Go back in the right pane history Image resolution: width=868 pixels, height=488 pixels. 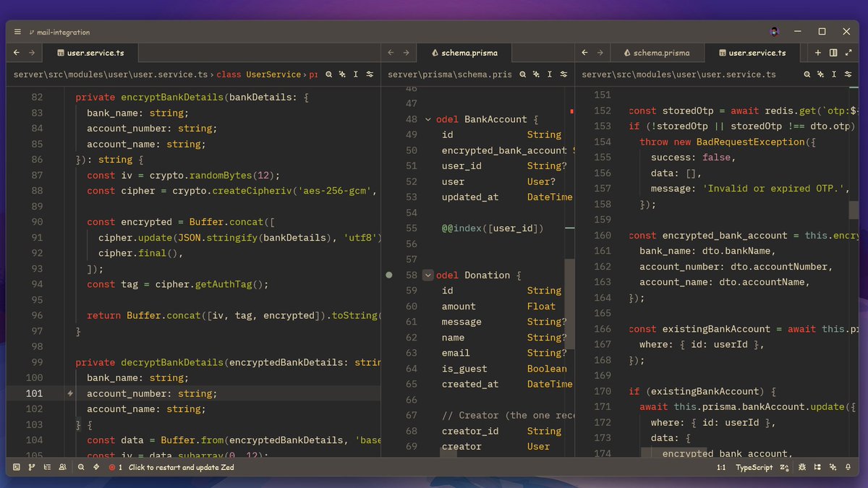584,53
